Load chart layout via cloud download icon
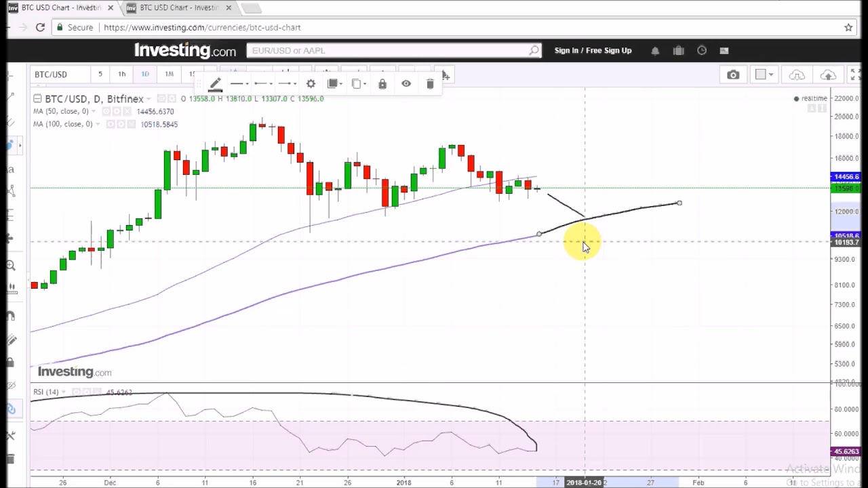Viewport: 868px width, 488px height. (x=797, y=75)
